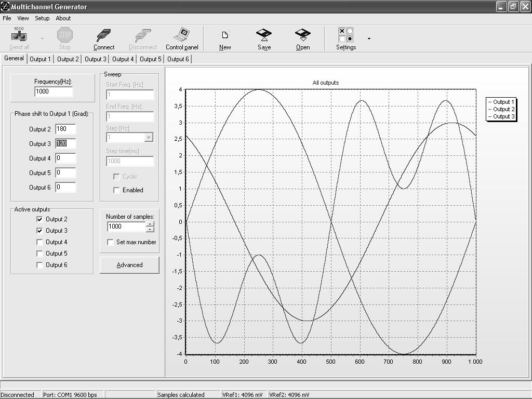Open the About menu
532x399 pixels.
pyautogui.click(x=63, y=18)
